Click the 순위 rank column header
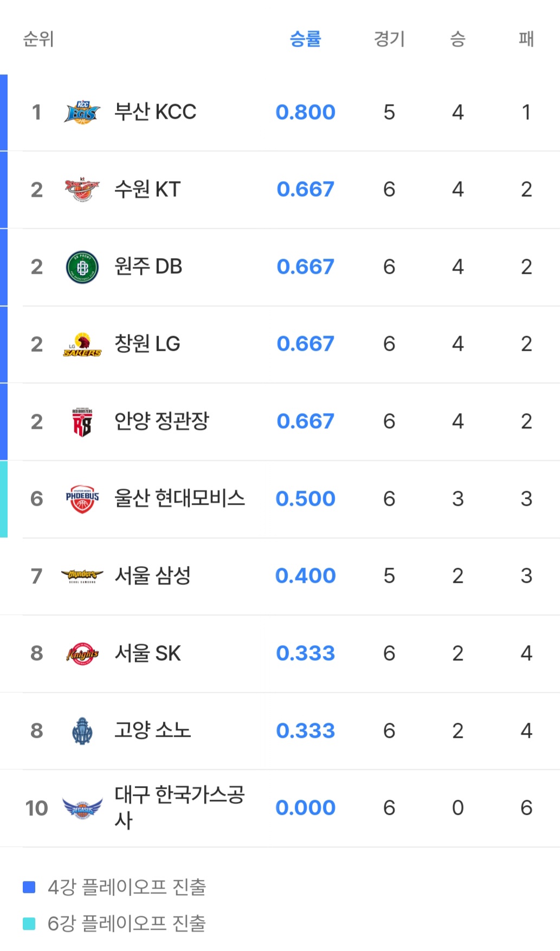 (x=38, y=39)
